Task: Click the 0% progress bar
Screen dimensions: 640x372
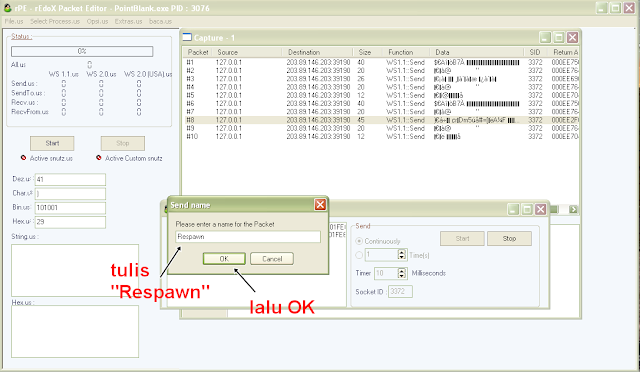Action: tap(82, 51)
